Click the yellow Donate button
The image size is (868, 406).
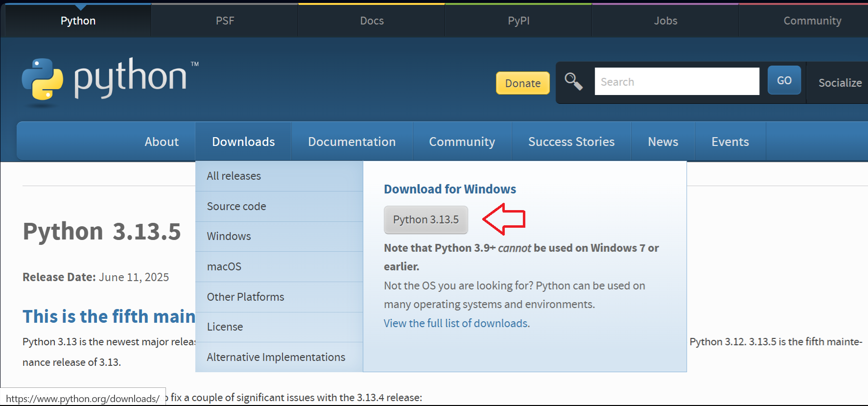522,83
